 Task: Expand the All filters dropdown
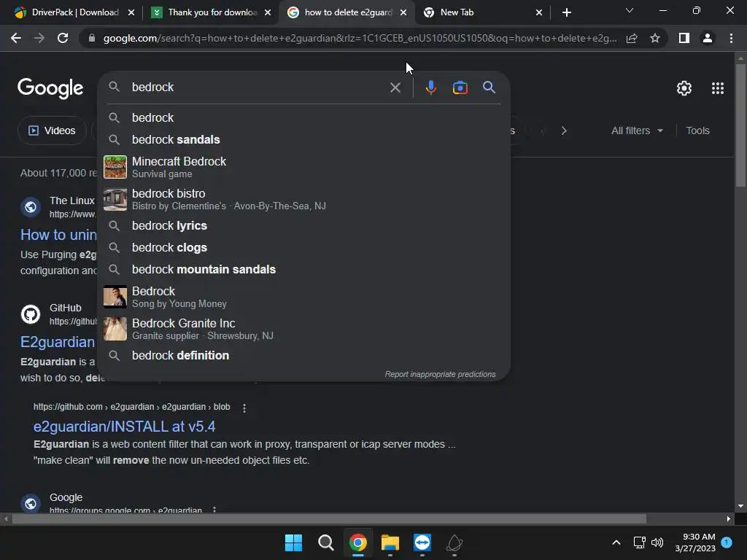(637, 131)
